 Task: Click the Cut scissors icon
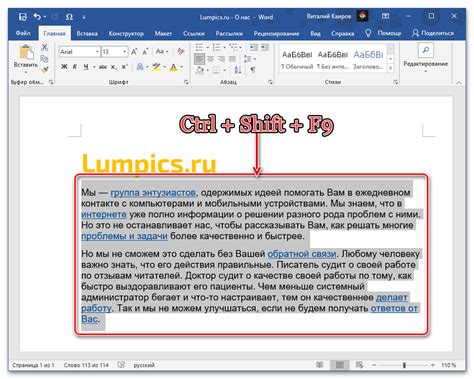[44, 47]
